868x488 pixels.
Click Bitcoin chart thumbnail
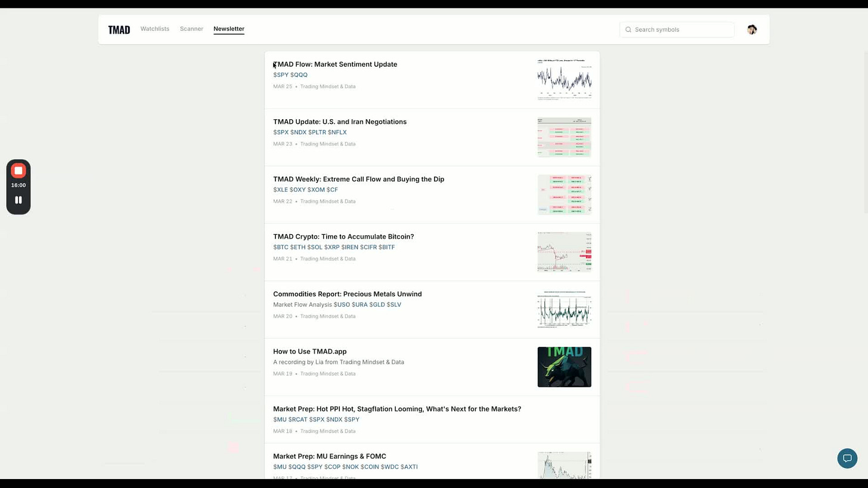point(564,252)
